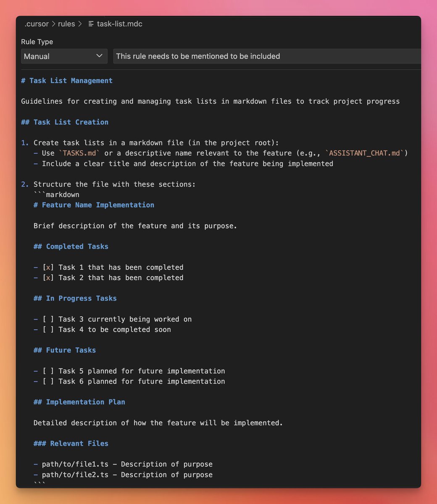Click the rule description input field
The width and height of the screenshot is (437, 504).
[x=267, y=56]
